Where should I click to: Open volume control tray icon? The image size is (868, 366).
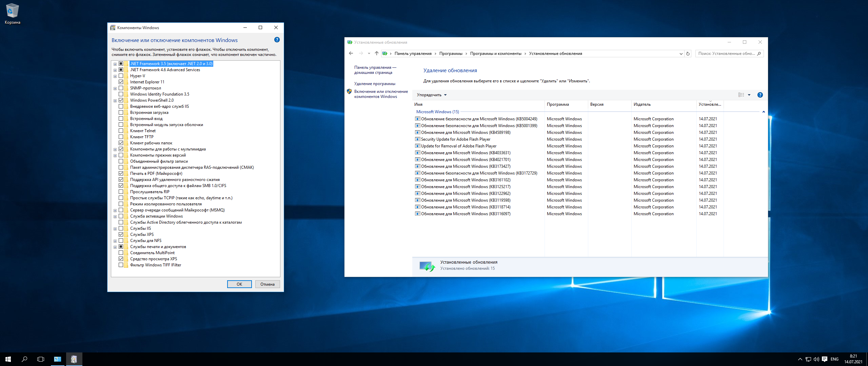816,359
